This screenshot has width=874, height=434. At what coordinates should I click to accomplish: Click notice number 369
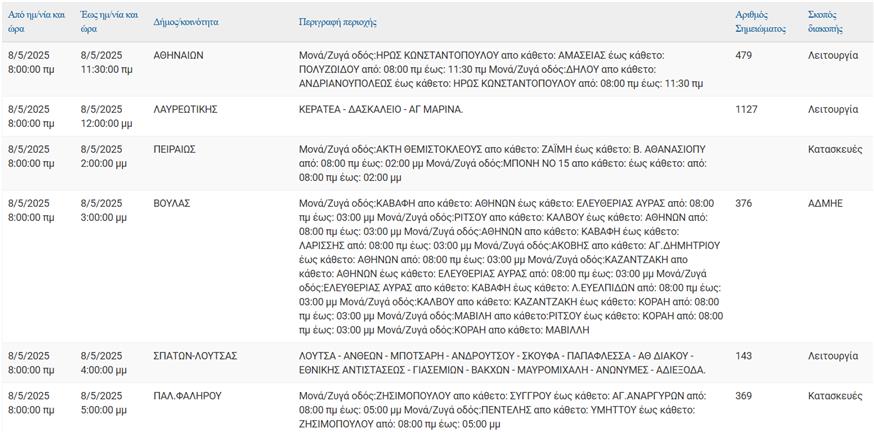tap(743, 396)
